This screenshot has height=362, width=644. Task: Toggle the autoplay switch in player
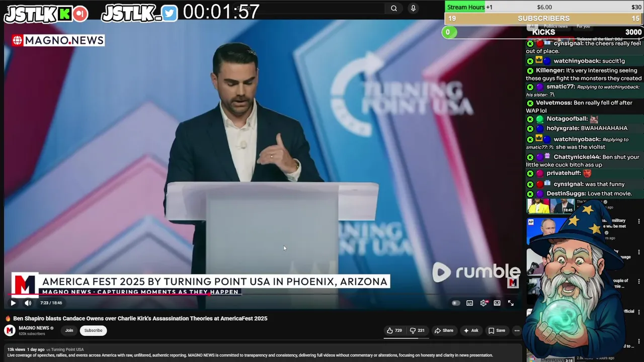[x=456, y=303]
